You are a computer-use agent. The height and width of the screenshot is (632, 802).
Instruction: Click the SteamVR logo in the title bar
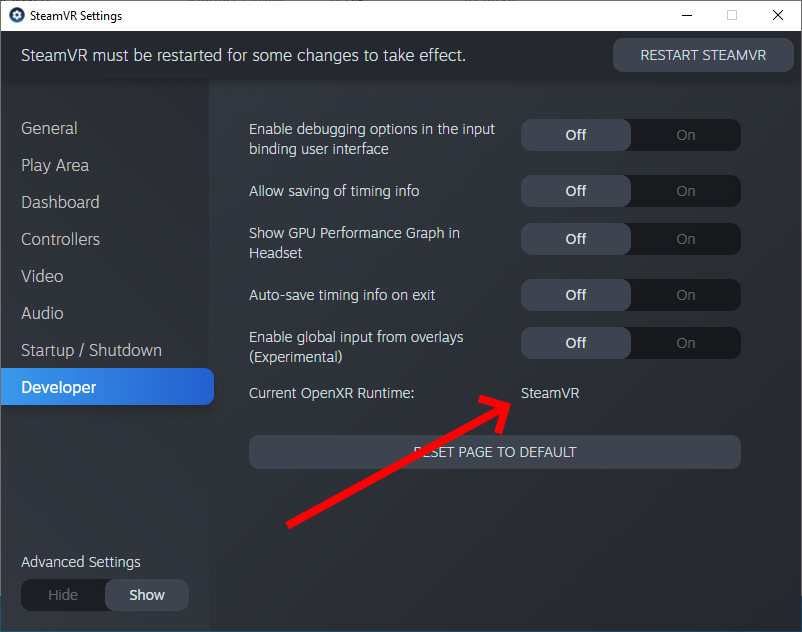pyautogui.click(x=16, y=16)
